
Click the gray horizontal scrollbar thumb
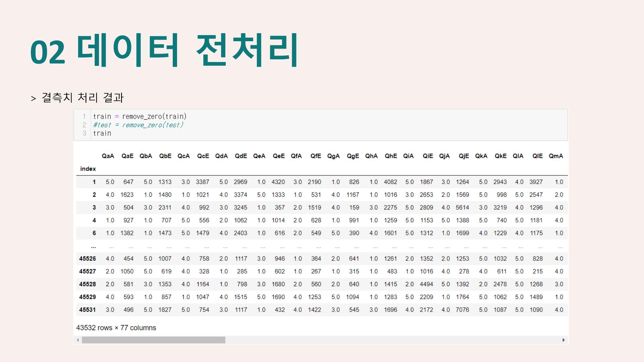click(x=154, y=340)
